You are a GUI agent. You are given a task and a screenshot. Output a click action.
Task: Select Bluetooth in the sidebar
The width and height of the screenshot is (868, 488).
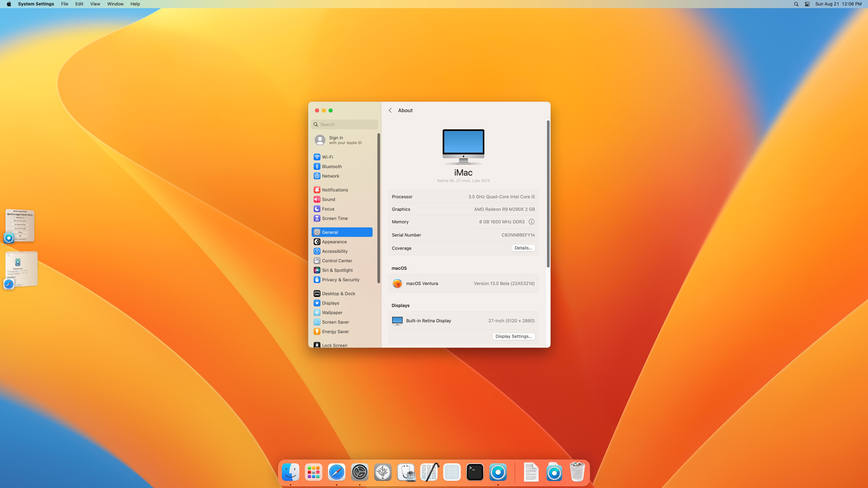332,166
